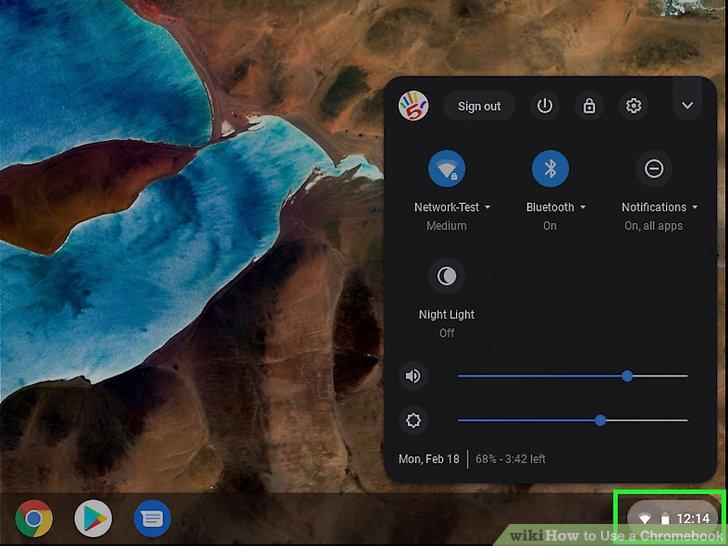Open Play Store from shelf

coord(93,519)
